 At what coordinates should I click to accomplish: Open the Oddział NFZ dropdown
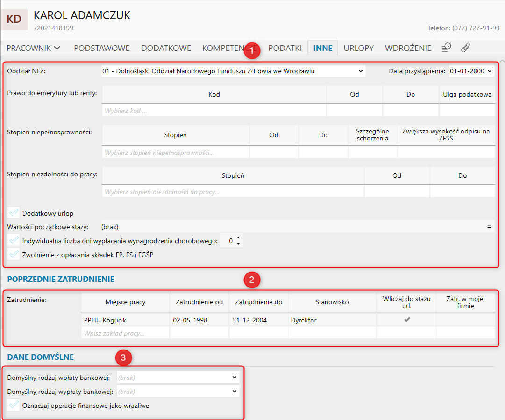click(x=234, y=71)
